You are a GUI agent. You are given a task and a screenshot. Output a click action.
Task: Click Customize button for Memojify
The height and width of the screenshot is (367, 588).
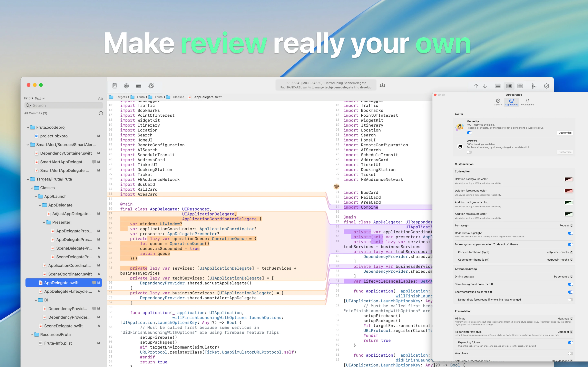[565, 133]
